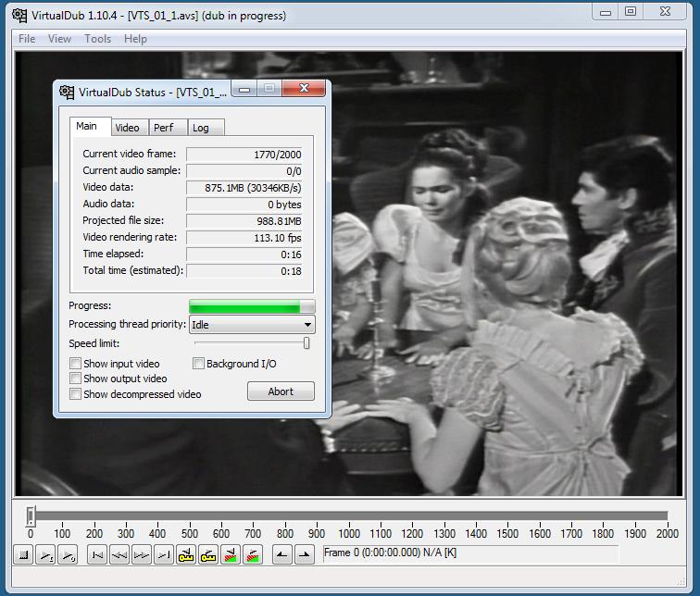Toggle Show output video checkbox
Viewport: 700px width, 596px height.
76,379
